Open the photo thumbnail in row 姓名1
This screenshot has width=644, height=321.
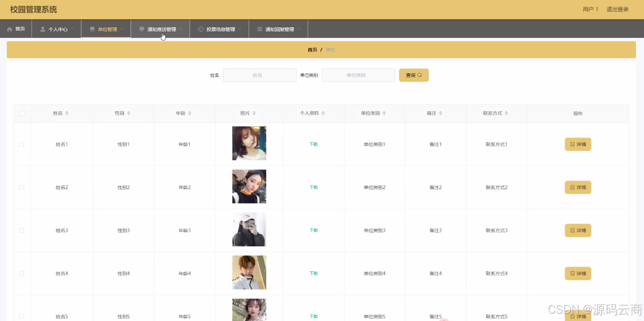(x=249, y=144)
